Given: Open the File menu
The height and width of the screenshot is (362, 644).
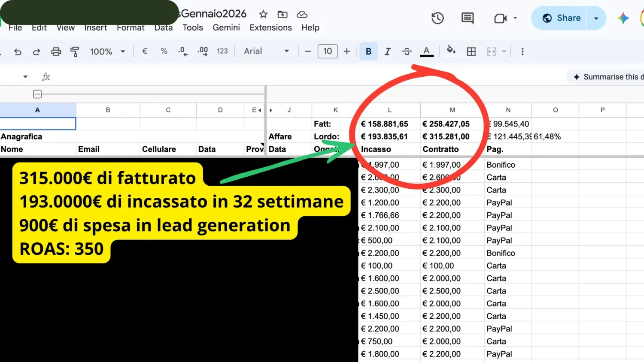Looking at the screenshot, I should point(15,27).
